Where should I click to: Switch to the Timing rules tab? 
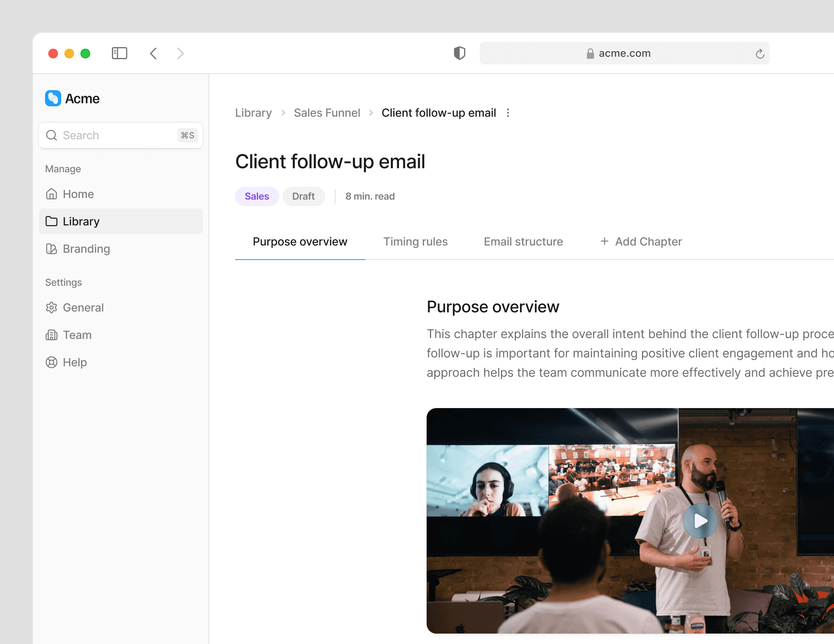pos(415,242)
